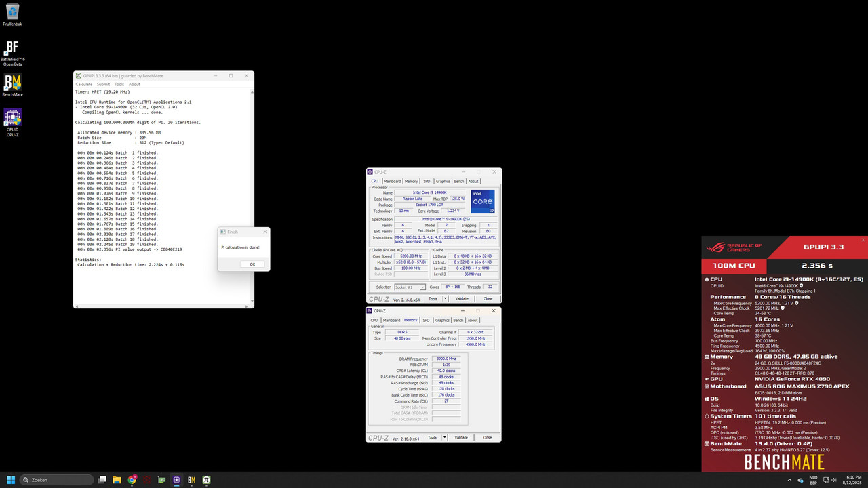Switch to BenchMate via BM taskbar icon

[192, 480]
